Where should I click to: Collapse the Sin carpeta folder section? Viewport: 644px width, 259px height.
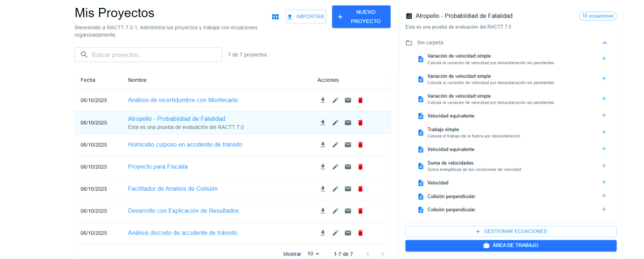click(604, 43)
